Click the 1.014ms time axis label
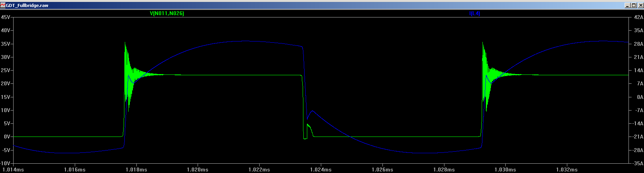Image resolution: width=644 pixels, height=173 pixels. pos(13,170)
